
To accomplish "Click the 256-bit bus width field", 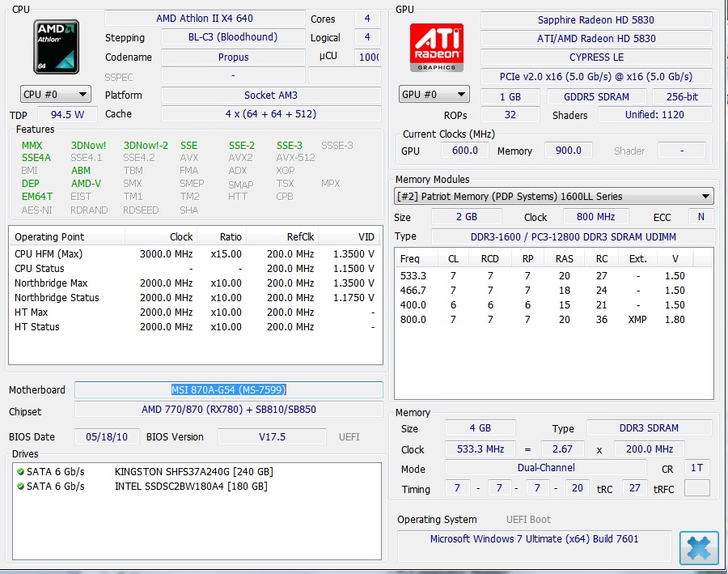I will 682,96.
